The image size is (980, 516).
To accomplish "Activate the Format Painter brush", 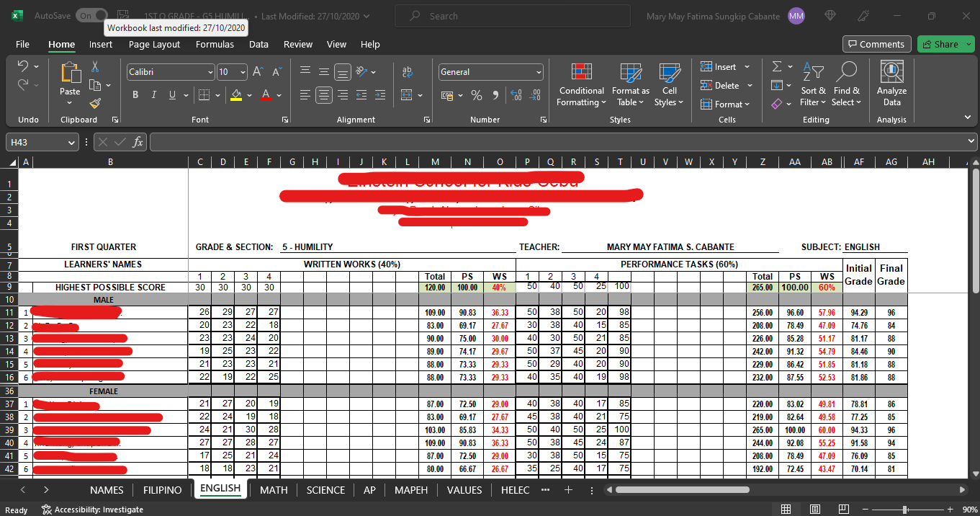I will click(x=94, y=103).
